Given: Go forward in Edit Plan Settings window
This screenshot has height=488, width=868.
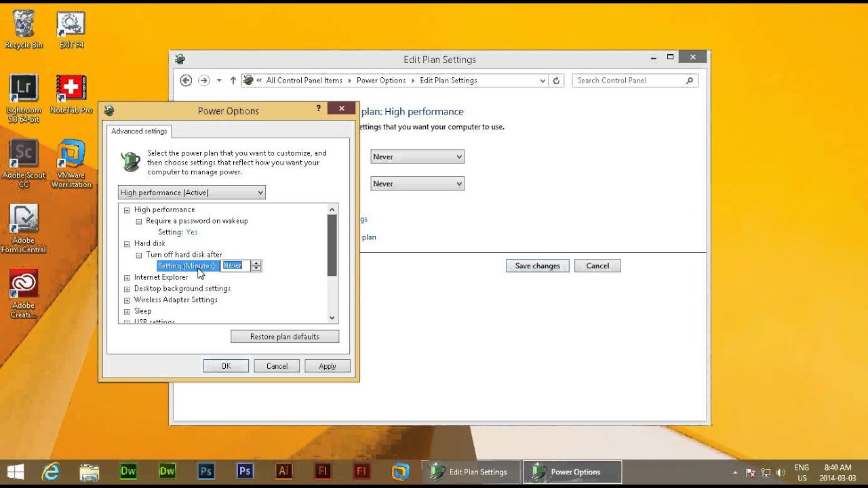Looking at the screenshot, I should coord(203,80).
